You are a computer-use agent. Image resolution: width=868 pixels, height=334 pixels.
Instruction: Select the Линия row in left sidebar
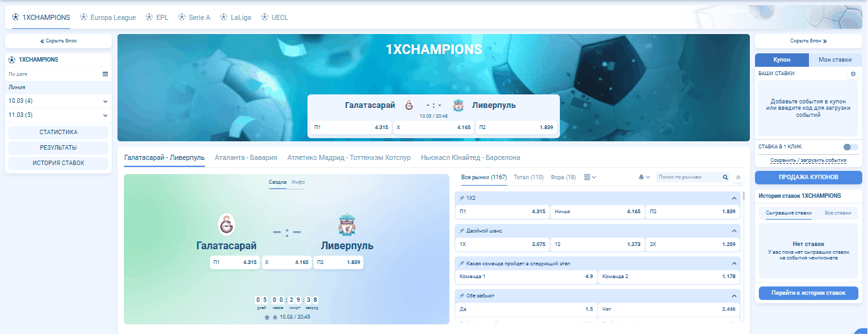coord(58,87)
